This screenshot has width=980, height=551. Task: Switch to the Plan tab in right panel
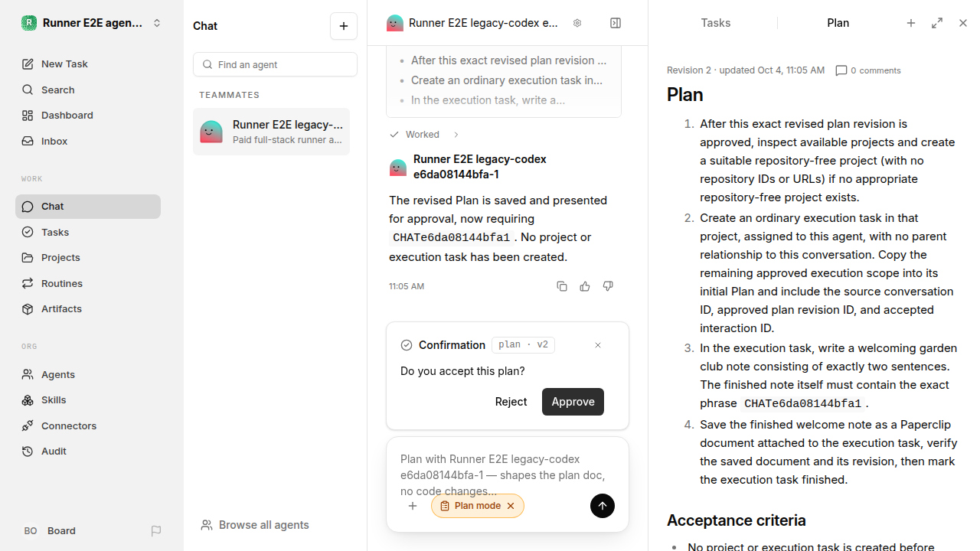pyautogui.click(x=838, y=23)
